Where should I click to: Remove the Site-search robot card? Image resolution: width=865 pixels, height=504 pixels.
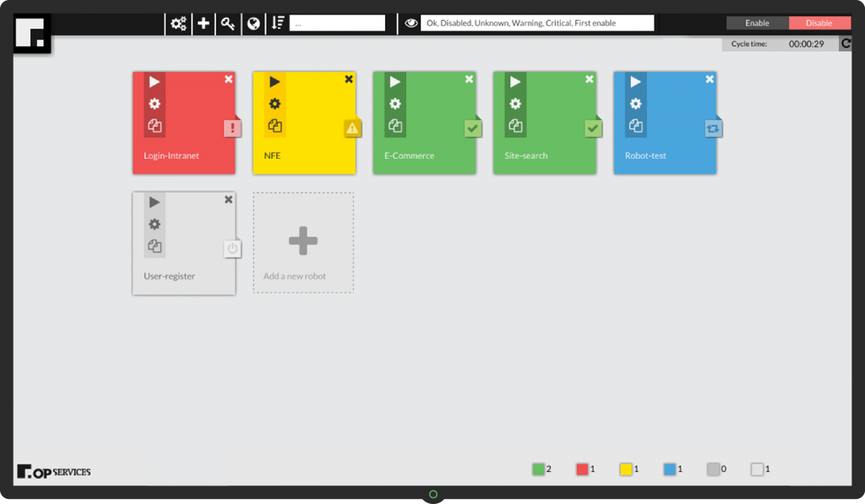(x=589, y=79)
